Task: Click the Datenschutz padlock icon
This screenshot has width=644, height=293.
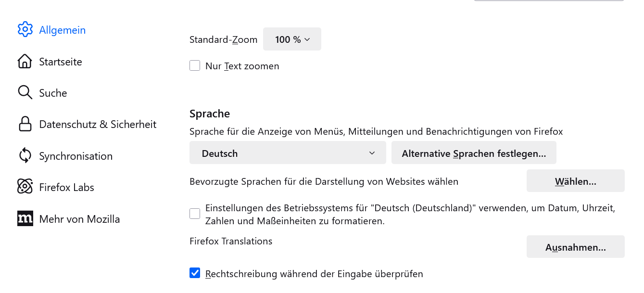Action: click(25, 124)
